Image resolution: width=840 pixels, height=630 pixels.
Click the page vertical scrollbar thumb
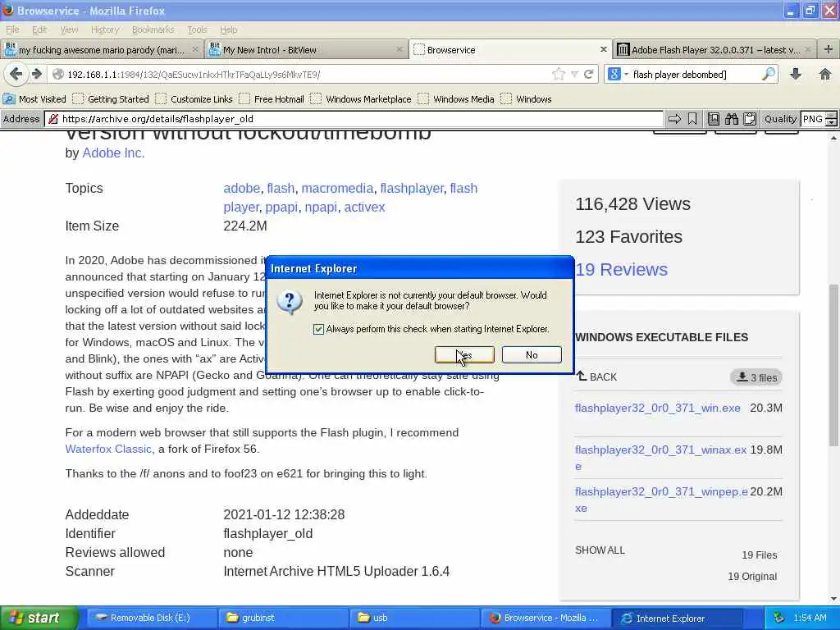point(833,365)
